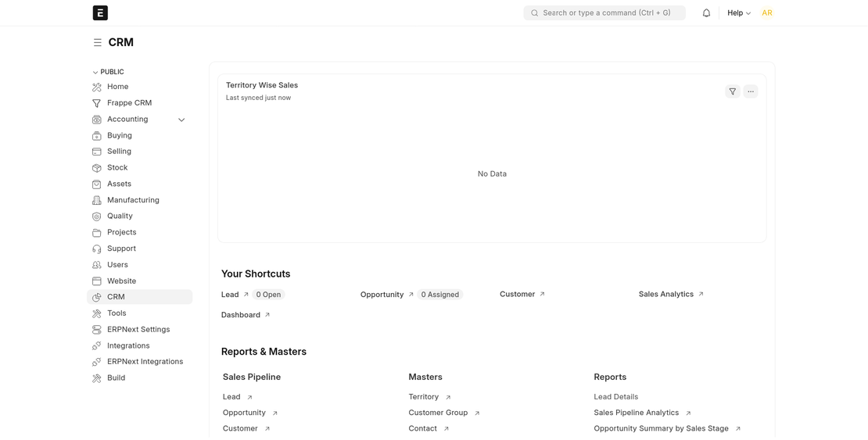The height and width of the screenshot is (440, 868).
Task: Click the Support headset icon in sidebar
Action: 97,249
